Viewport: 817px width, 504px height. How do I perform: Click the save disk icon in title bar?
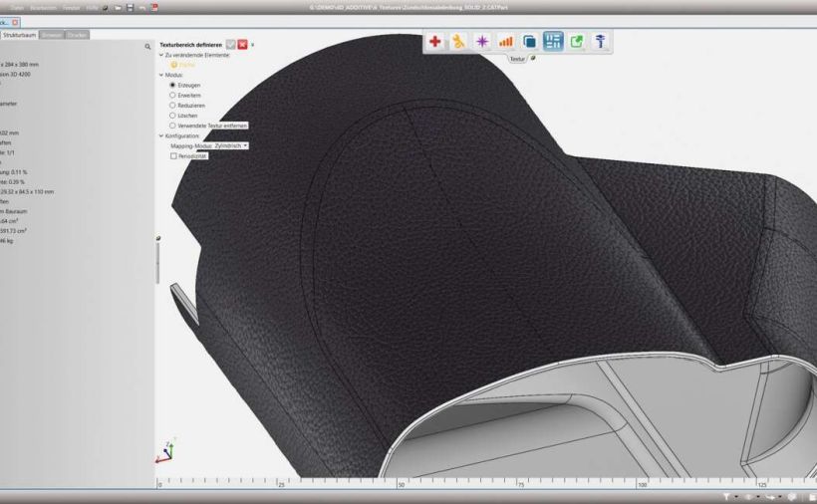point(131,8)
